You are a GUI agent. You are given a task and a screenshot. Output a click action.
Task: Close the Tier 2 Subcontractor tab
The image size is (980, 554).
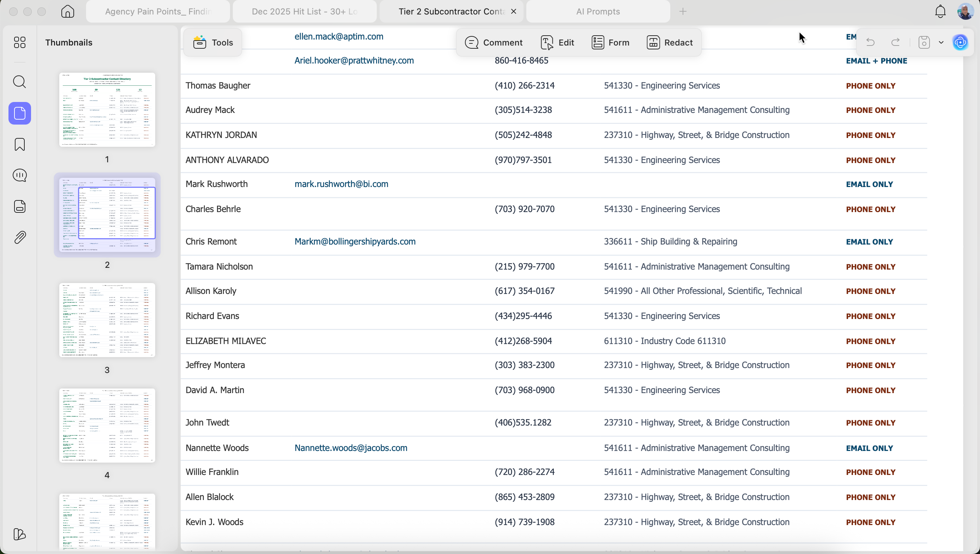pos(514,11)
